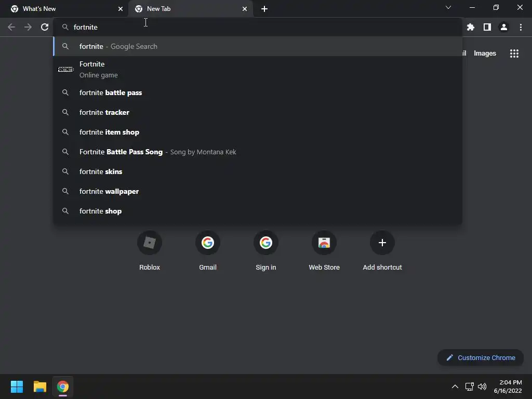532x399 pixels.
Task: Toggle the side panel icon
Action: pyautogui.click(x=487, y=27)
